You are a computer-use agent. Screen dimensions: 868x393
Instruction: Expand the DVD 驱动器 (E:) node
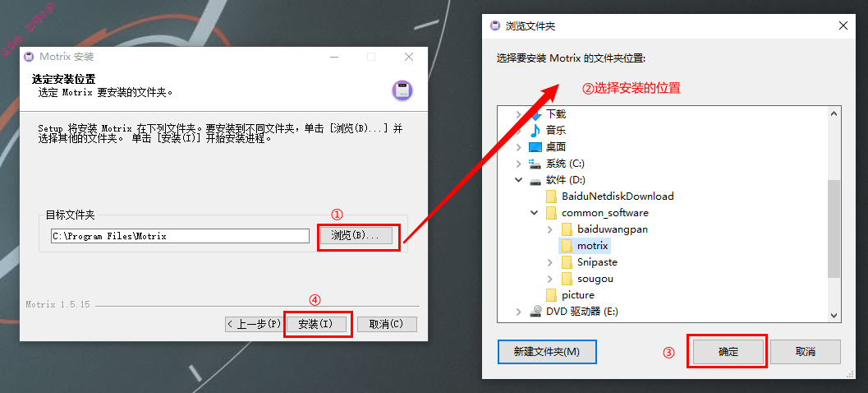[x=519, y=312]
